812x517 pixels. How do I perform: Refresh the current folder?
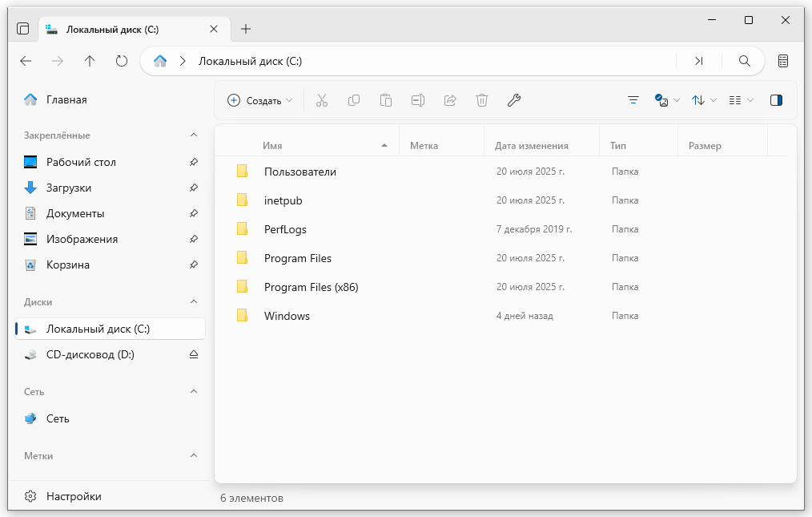[x=122, y=61]
